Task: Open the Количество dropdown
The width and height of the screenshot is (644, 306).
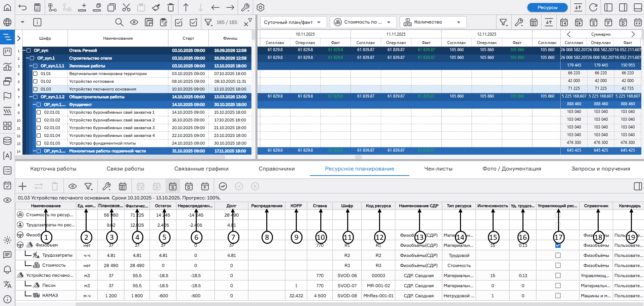Action: 432,22
